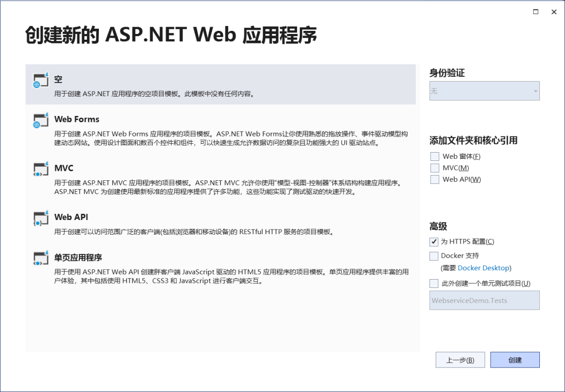Screen dimensions: 565x392
Task: Select the Web API template title
Action: [x=71, y=217]
